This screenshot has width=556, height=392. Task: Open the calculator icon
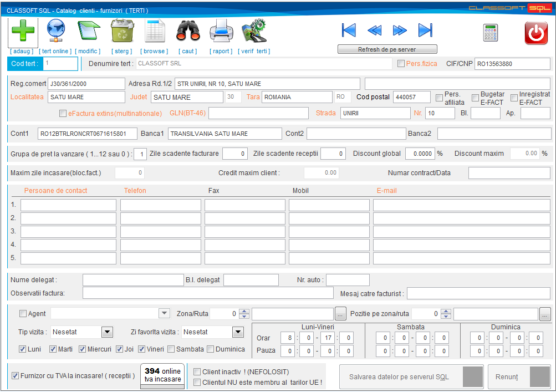pos(491,33)
